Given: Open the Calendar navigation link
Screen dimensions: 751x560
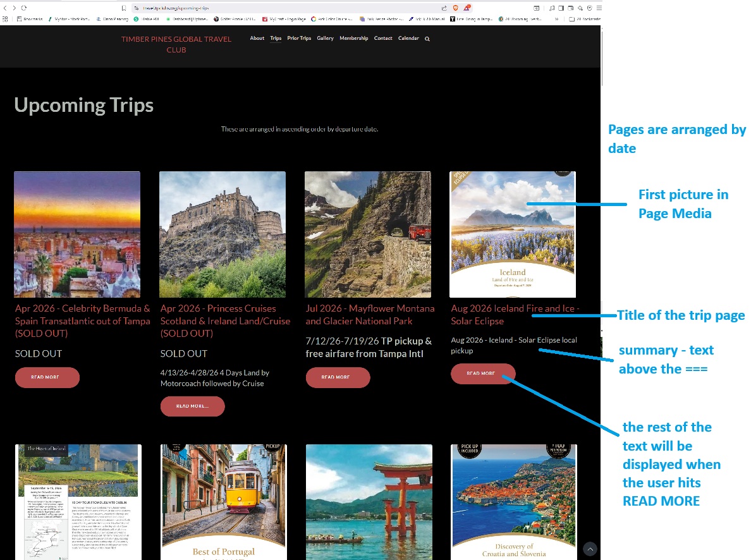Looking at the screenshot, I should click(408, 39).
